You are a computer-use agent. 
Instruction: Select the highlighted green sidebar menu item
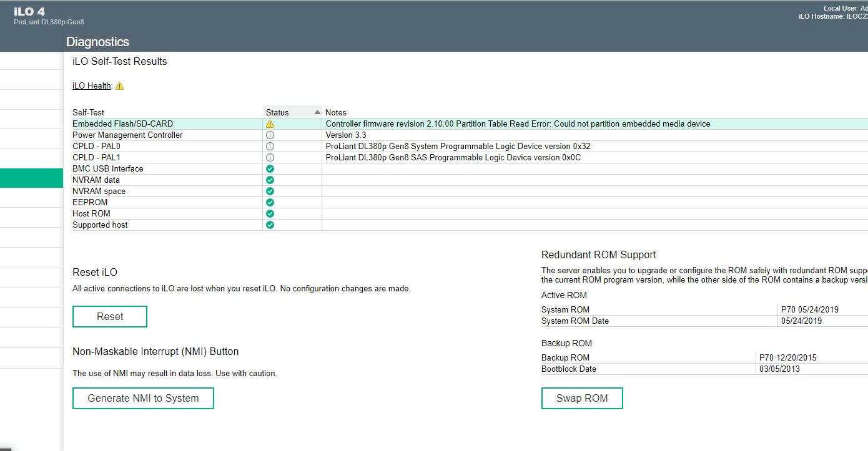31,178
